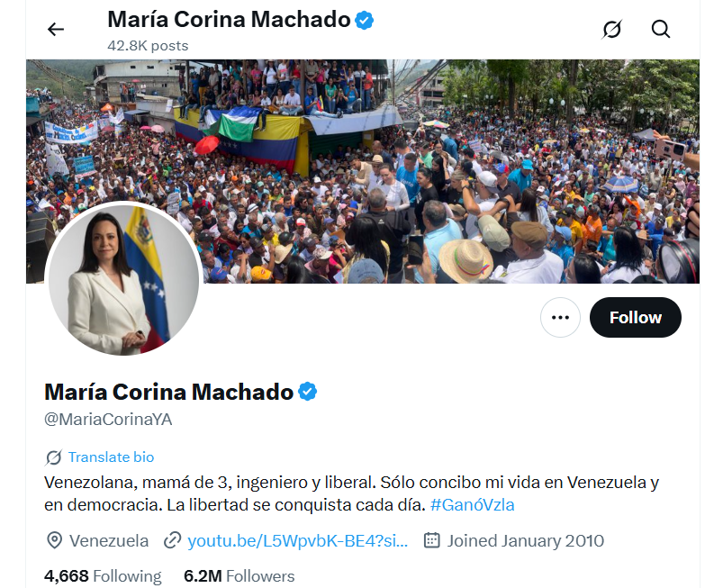Open the crowd banner header image
The width and height of the screenshot is (723, 588).
(x=363, y=171)
